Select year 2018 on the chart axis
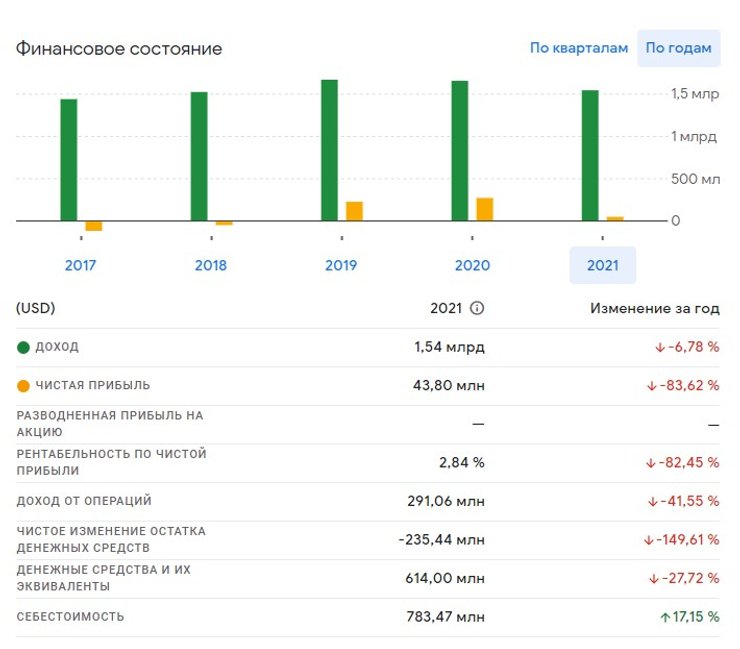 (x=211, y=265)
